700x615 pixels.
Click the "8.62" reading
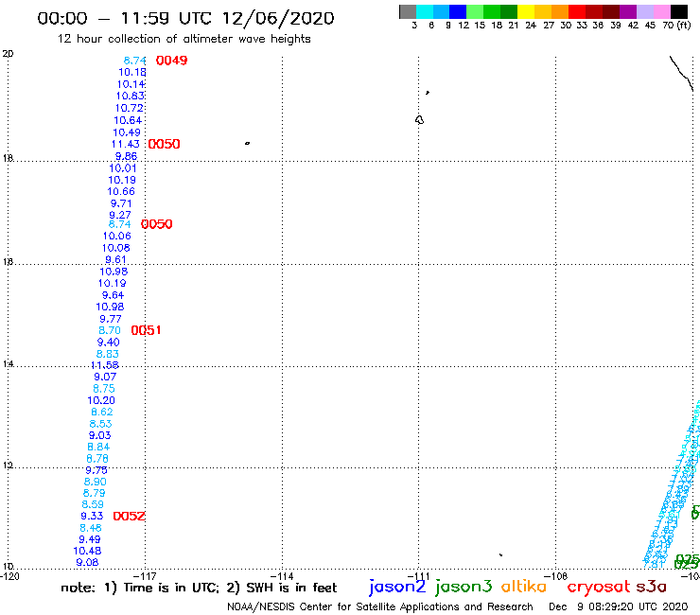coord(102,413)
